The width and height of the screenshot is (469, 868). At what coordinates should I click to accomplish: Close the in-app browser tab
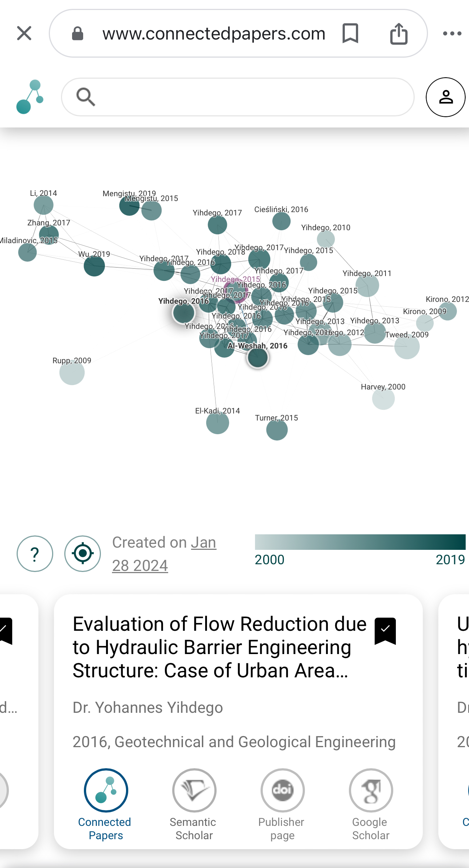click(24, 33)
